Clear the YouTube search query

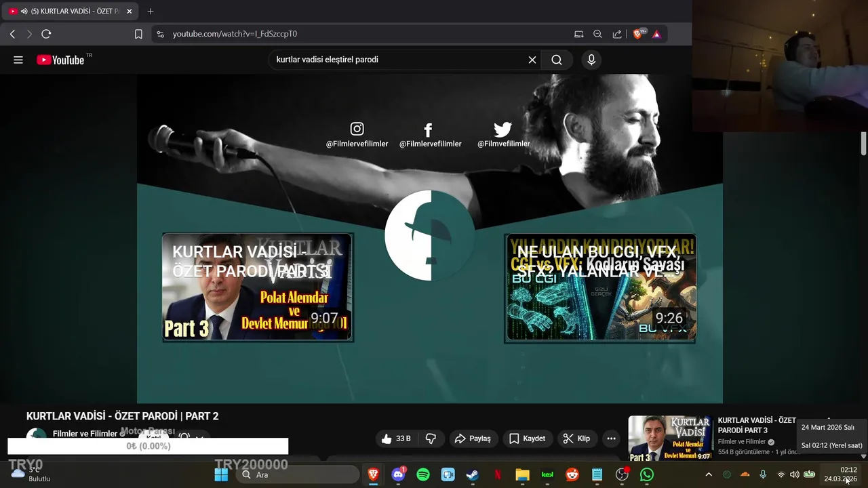(x=532, y=60)
